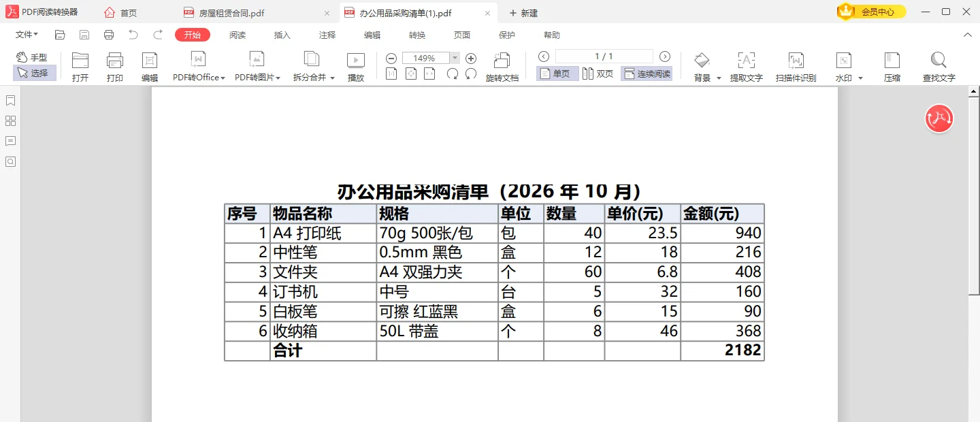Open page thumbnails panel in left sidebar
980x422 pixels.
coord(10,121)
